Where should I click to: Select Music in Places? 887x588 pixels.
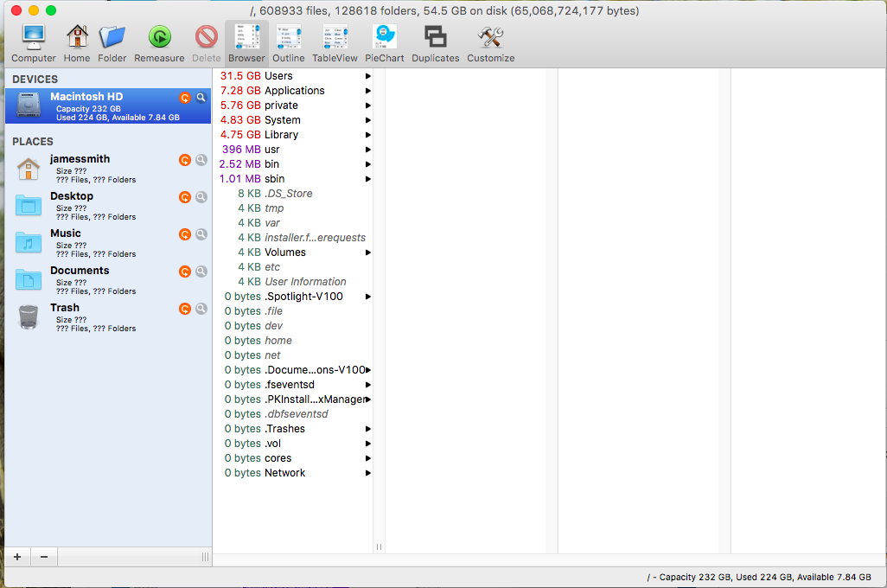coord(108,243)
